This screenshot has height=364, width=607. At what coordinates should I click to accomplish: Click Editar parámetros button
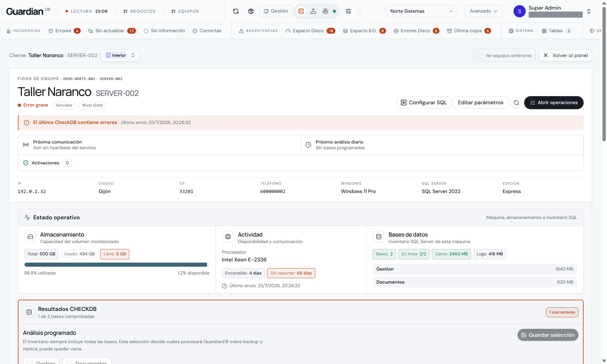481,103
